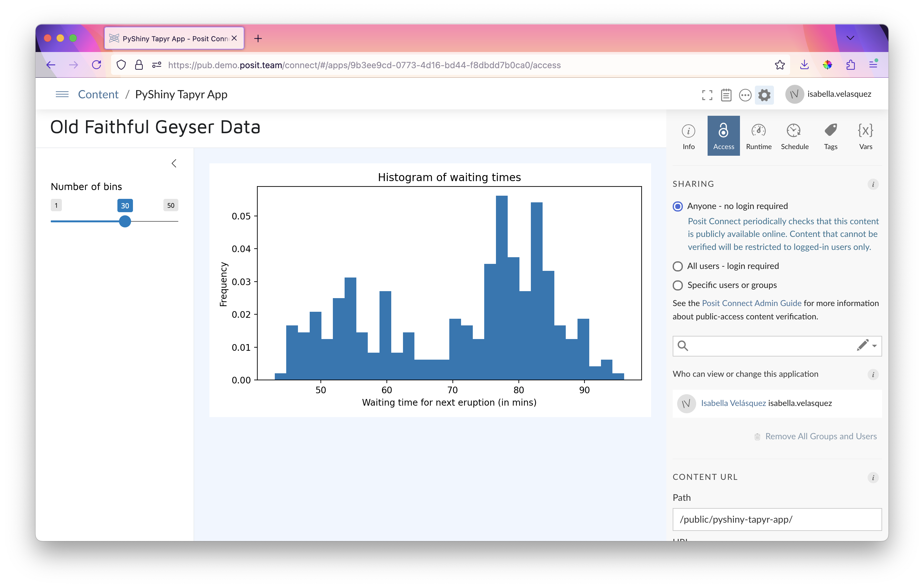
Task: Select Anyone - no login required
Action: tap(678, 206)
